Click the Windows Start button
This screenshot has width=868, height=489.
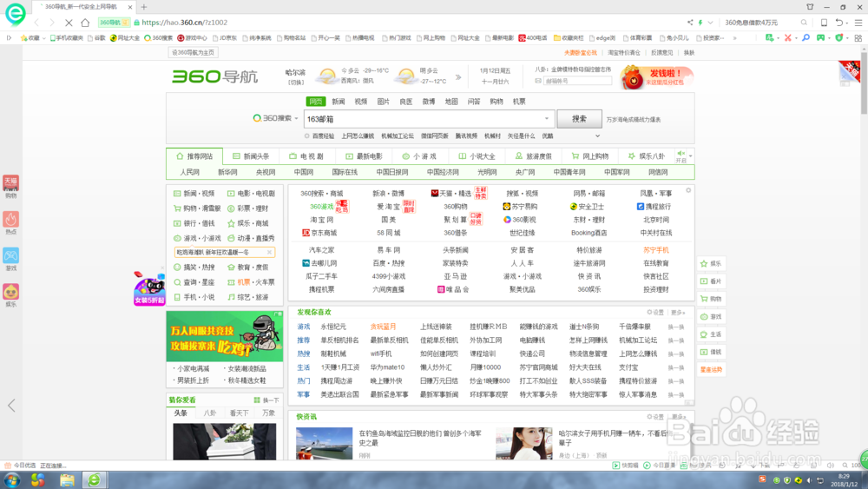pyautogui.click(x=11, y=480)
